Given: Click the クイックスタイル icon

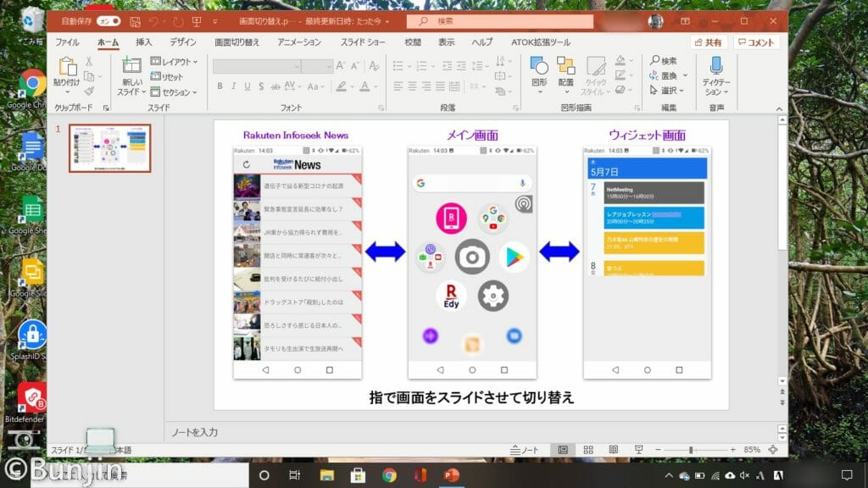Looking at the screenshot, I should (x=596, y=66).
